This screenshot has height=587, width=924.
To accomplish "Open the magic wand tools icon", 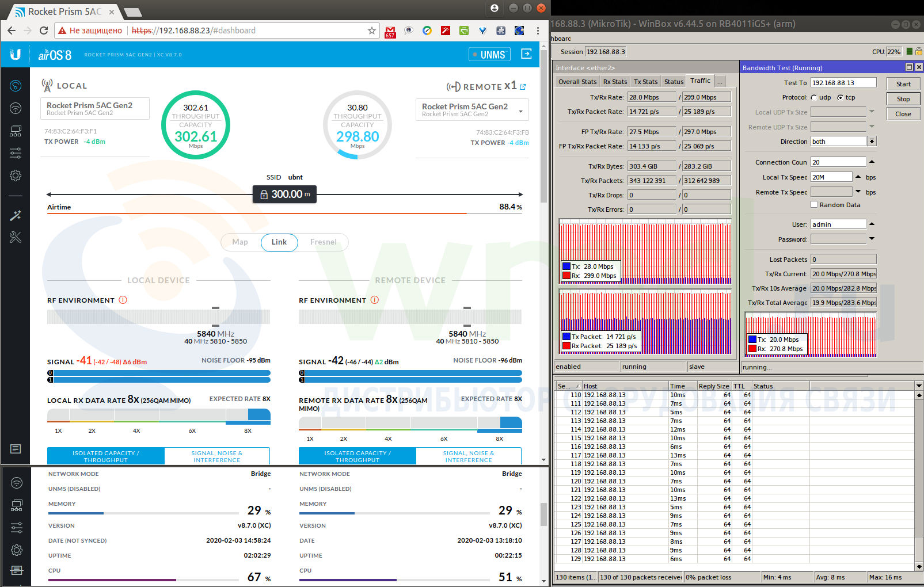I will (16, 216).
